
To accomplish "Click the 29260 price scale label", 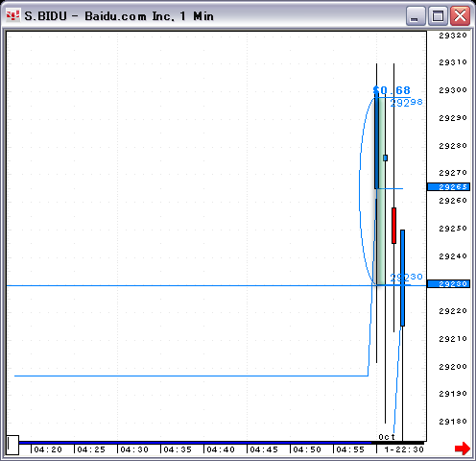I will click(x=453, y=201).
